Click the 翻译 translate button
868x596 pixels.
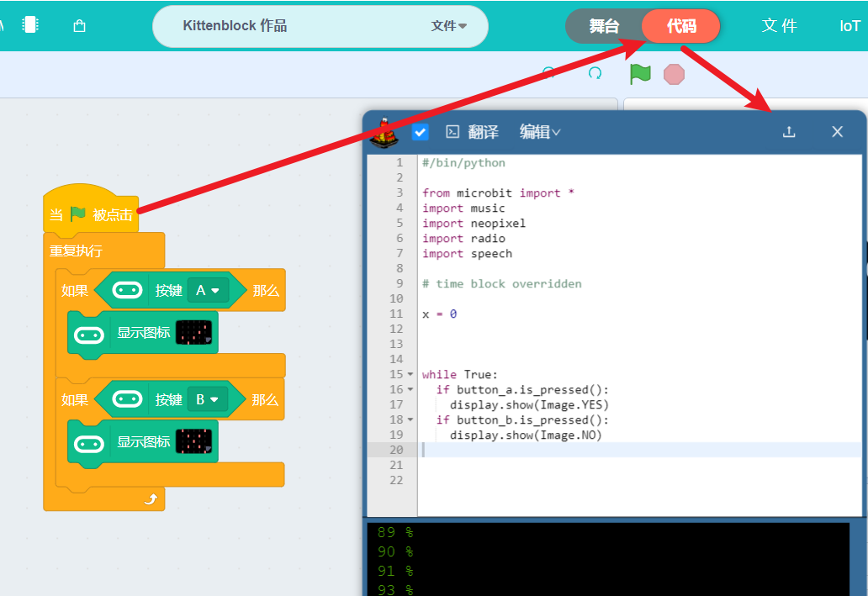point(484,132)
